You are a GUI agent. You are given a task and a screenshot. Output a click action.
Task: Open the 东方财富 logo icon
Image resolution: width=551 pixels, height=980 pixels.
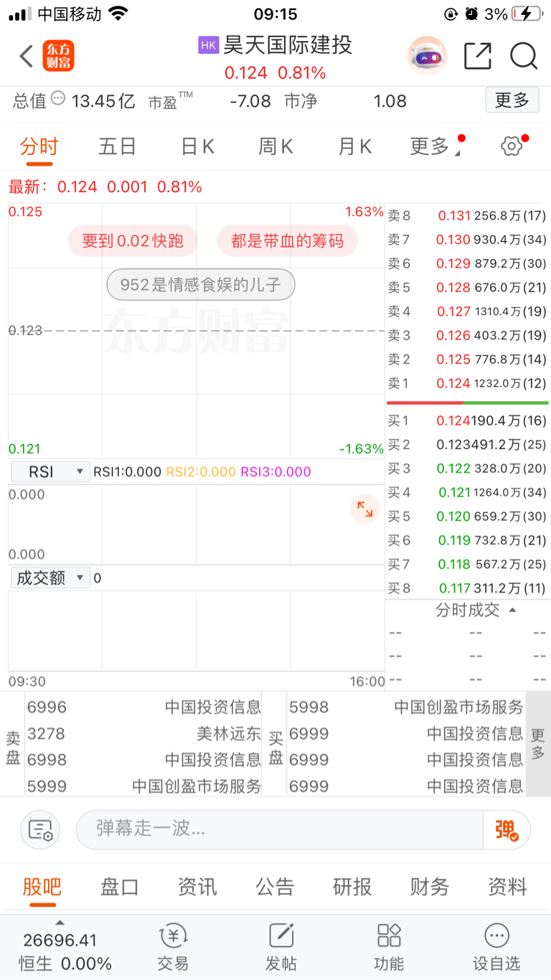point(58,56)
